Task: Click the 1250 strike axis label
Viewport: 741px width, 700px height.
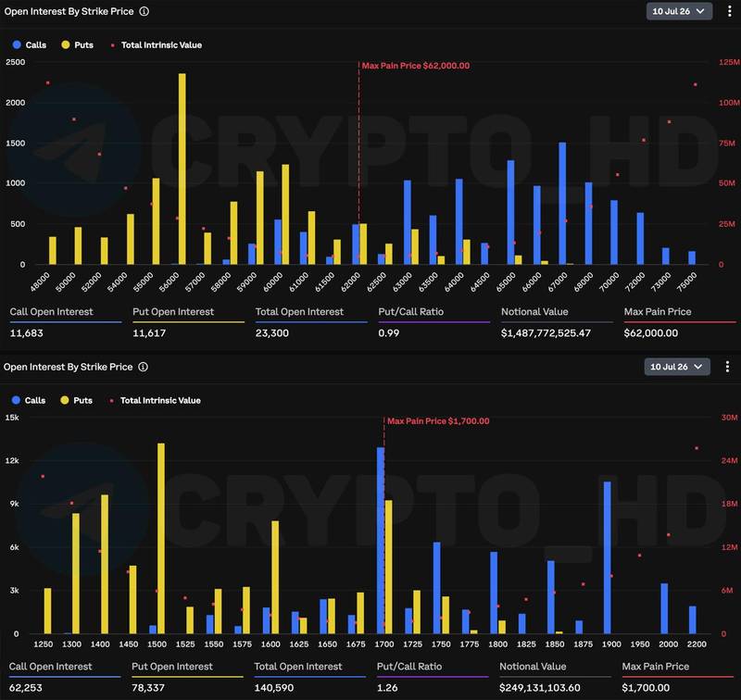Action: click(x=43, y=644)
